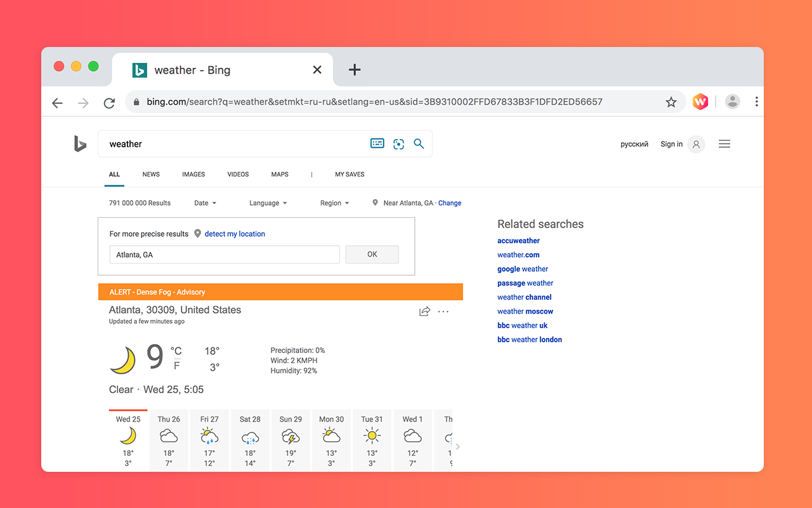Click the virtual keyboard icon in search box

point(377,144)
